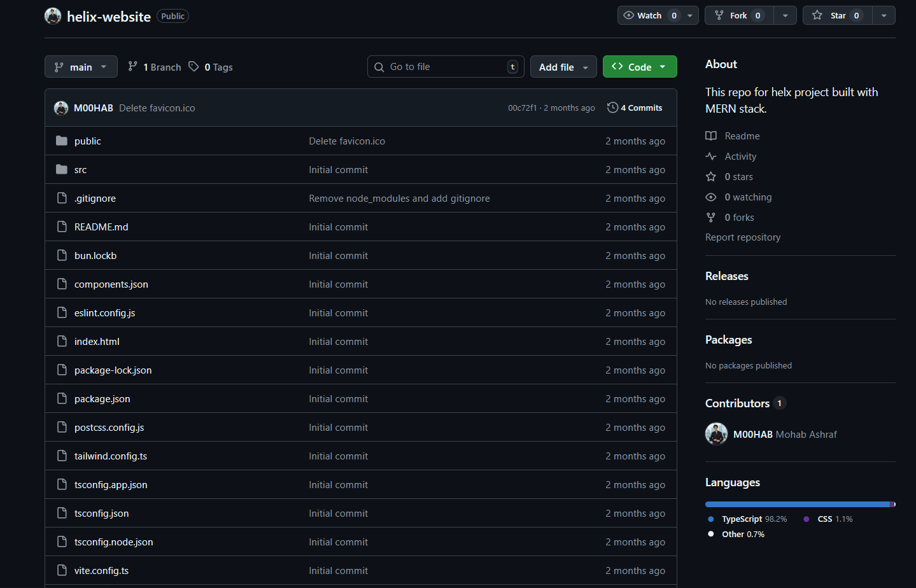
Task: Expand the Add file dropdown
Action: [563, 67]
